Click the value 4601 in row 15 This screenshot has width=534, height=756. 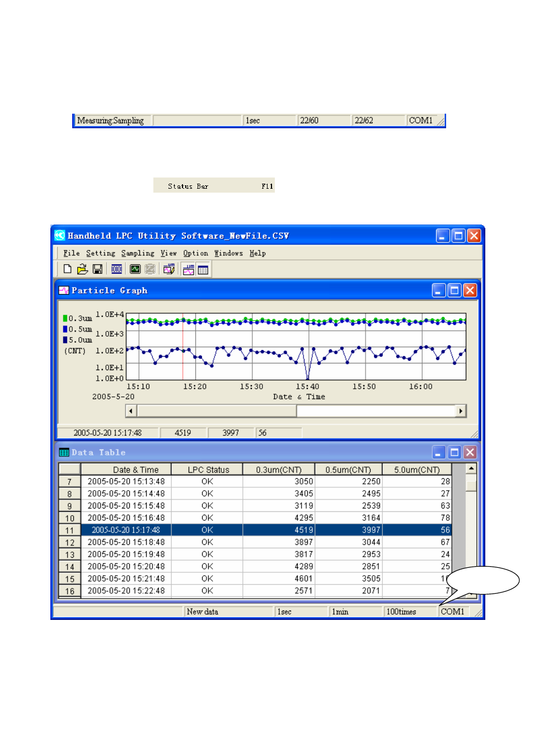pos(278,578)
